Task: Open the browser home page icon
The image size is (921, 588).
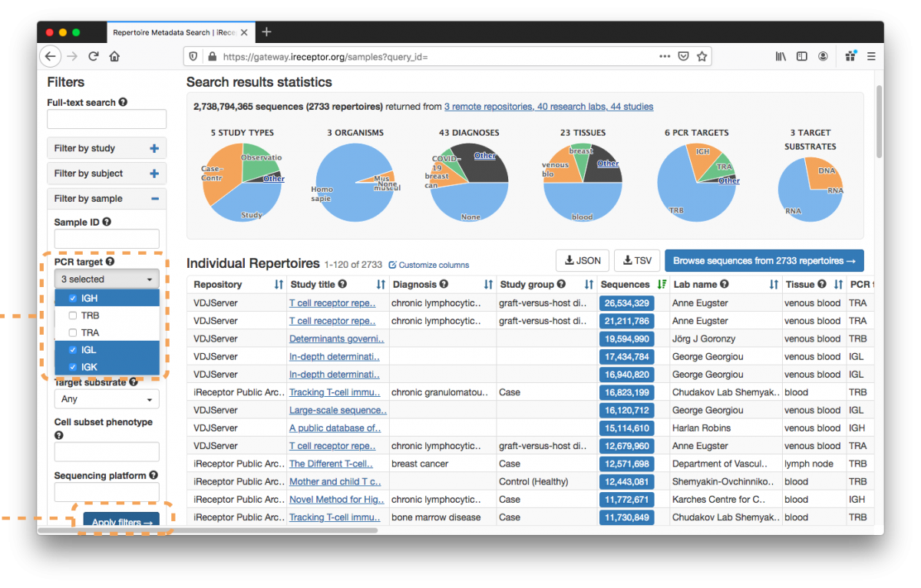Action: pos(114,56)
